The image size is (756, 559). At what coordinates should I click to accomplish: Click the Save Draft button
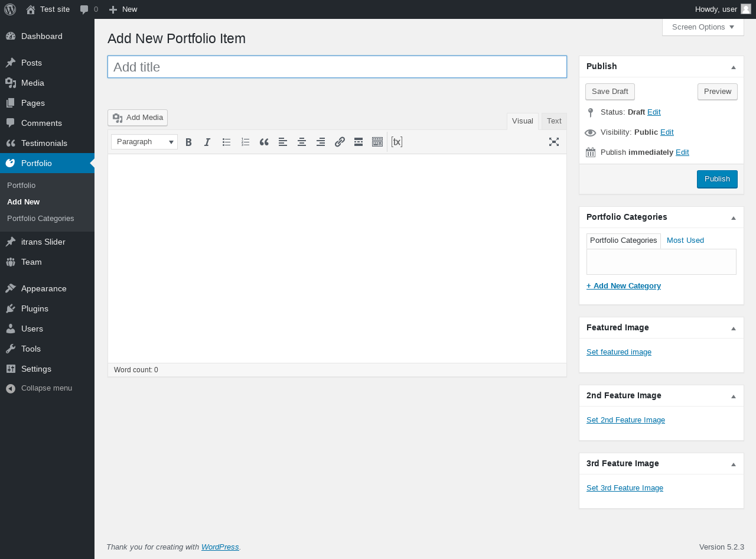click(x=610, y=92)
